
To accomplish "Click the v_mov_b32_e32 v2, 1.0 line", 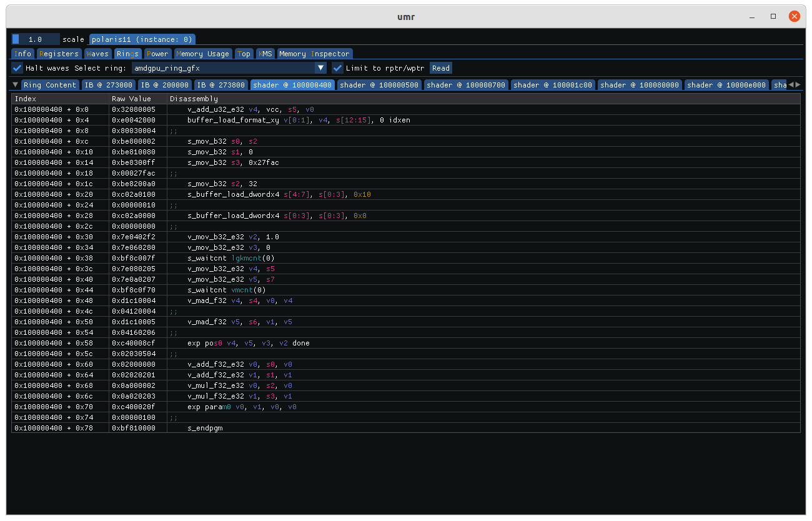I will (233, 237).
